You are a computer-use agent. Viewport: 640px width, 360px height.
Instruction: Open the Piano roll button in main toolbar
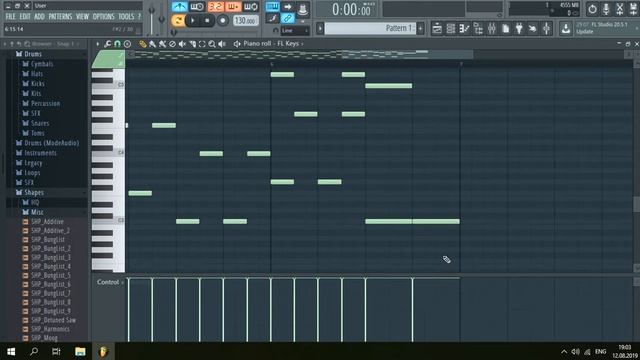464,29
